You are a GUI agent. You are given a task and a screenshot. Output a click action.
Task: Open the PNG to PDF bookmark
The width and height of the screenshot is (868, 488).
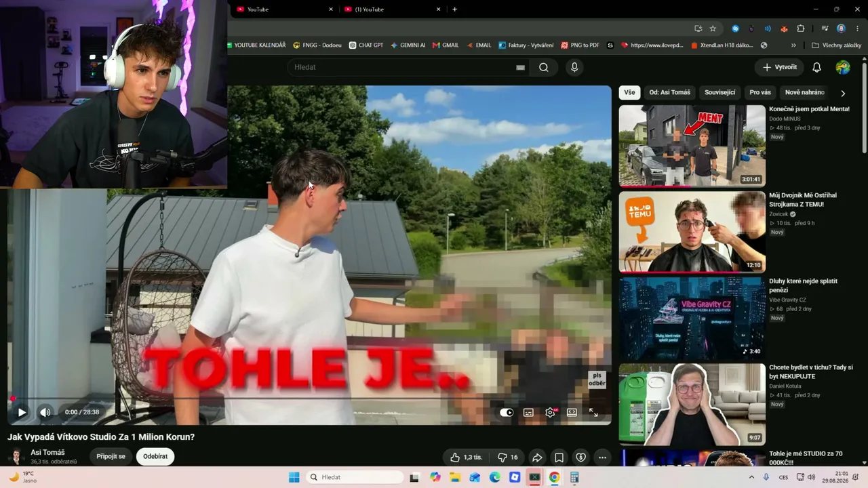[x=580, y=45]
